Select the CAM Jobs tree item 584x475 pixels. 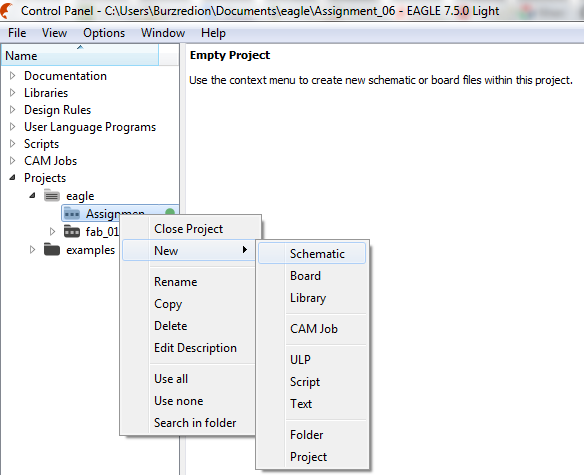coord(51,161)
